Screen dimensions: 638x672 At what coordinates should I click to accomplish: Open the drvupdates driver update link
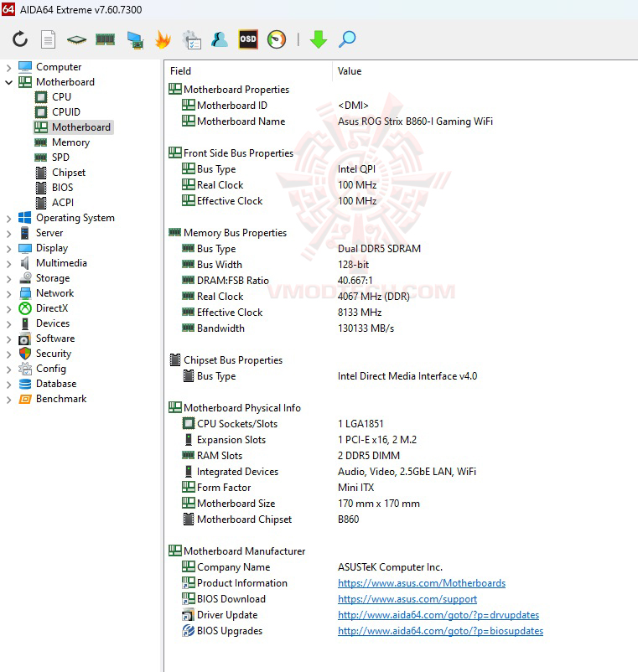pyautogui.click(x=438, y=615)
